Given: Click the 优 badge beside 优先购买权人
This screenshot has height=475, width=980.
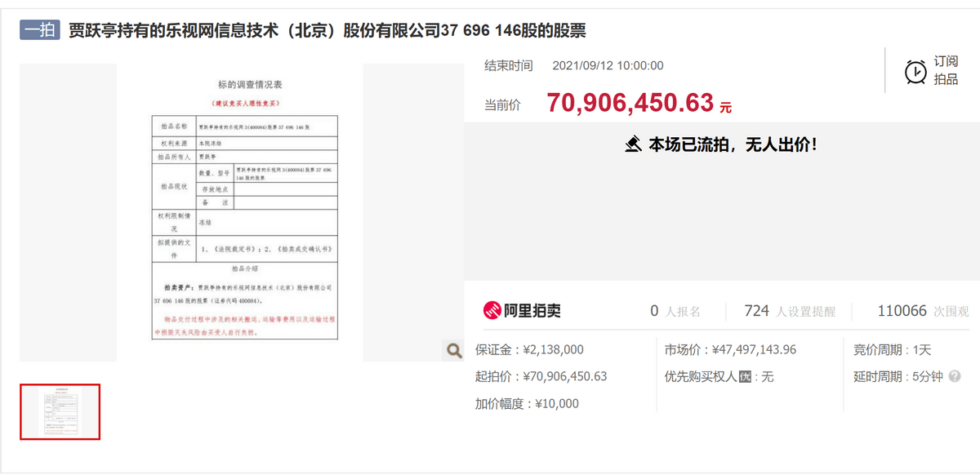Looking at the screenshot, I should pos(744,376).
